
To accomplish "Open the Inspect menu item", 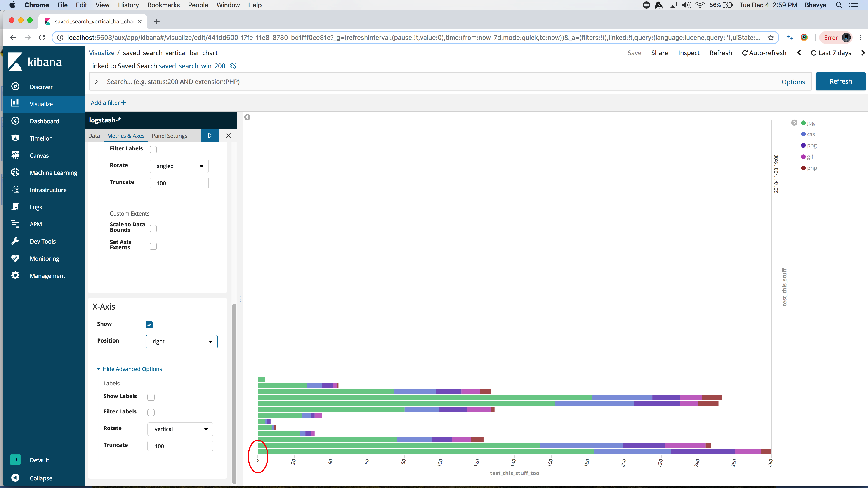I will [689, 53].
